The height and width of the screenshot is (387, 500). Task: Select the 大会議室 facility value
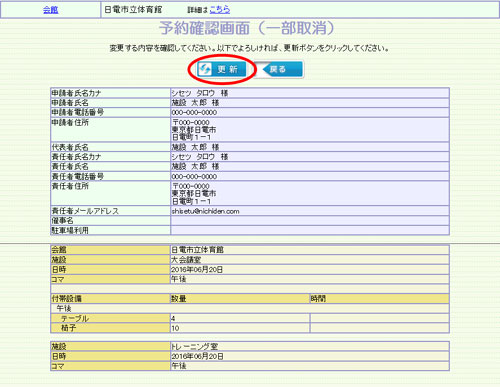(x=186, y=260)
